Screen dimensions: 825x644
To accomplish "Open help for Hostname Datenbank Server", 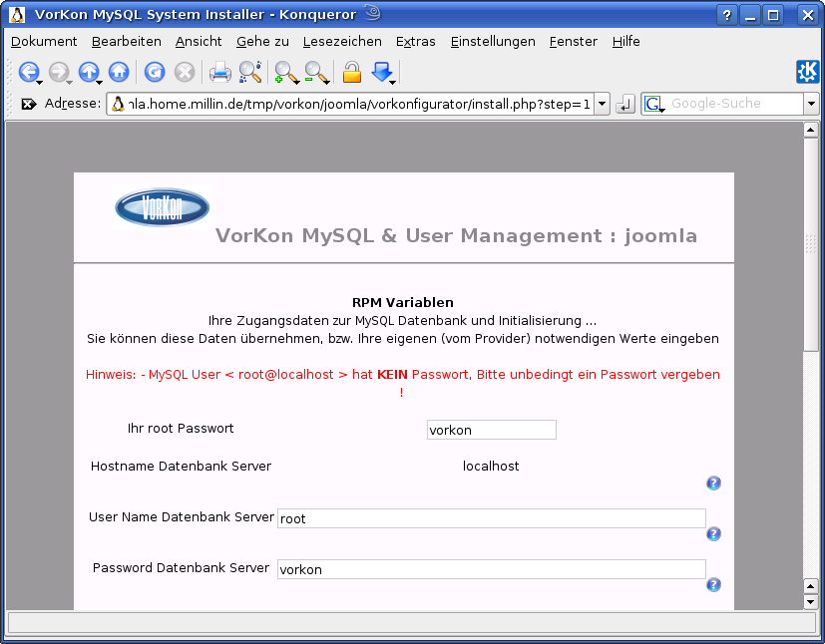I will [x=713, y=483].
